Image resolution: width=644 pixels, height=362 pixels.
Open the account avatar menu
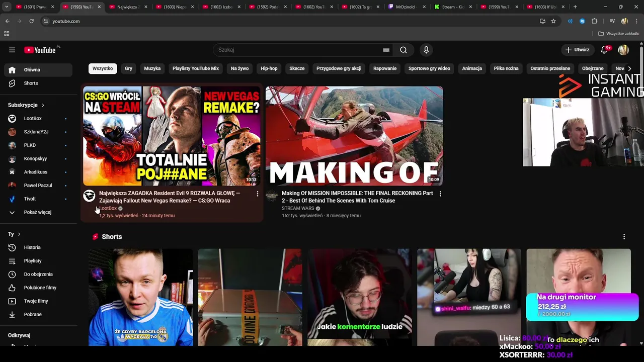(x=623, y=50)
